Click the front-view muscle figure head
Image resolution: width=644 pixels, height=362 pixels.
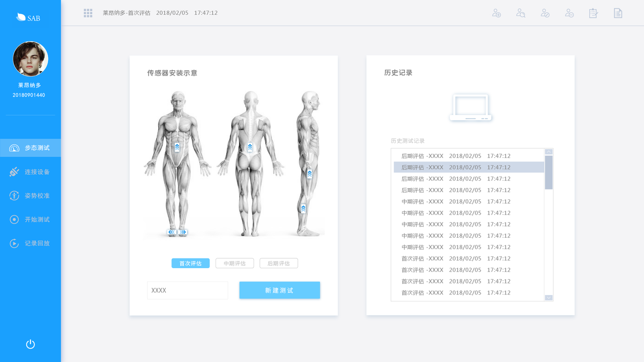point(178,100)
